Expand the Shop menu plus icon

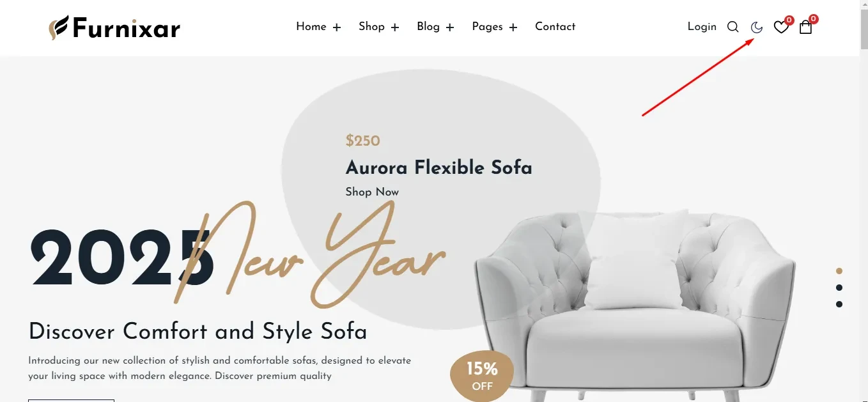395,27
